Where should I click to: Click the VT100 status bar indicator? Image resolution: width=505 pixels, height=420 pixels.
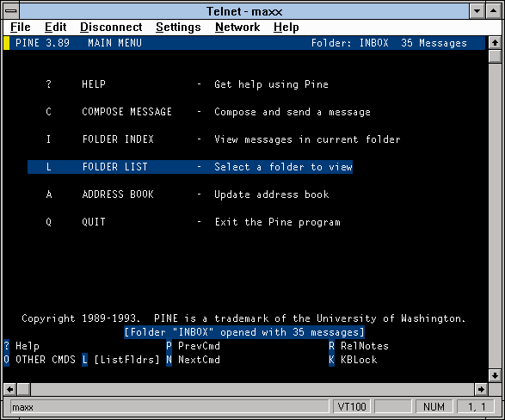point(352,407)
